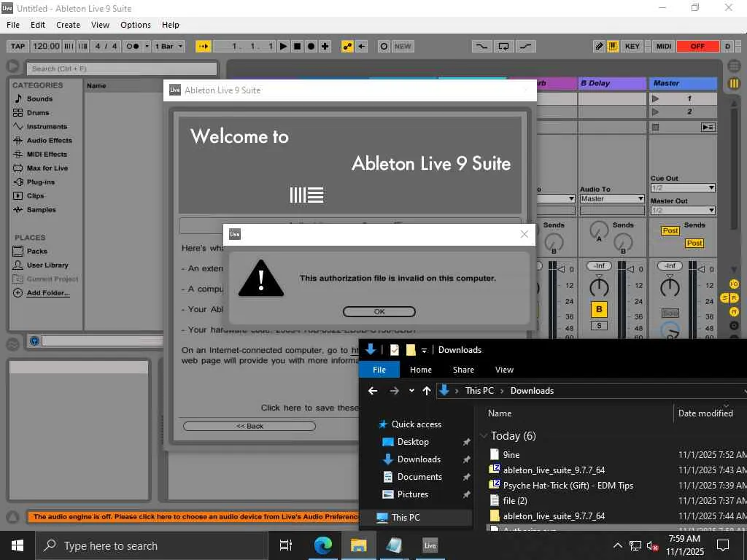Click Back to Arrangement button in Master
Image resolution: width=747 pixels, height=560 pixels.
[708, 127]
